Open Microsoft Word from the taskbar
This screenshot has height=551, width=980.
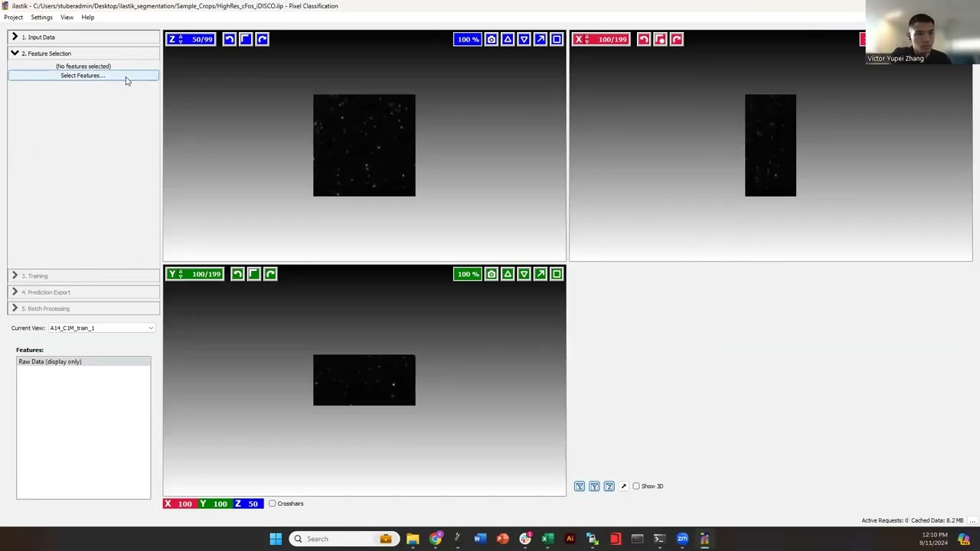point(479,539)
